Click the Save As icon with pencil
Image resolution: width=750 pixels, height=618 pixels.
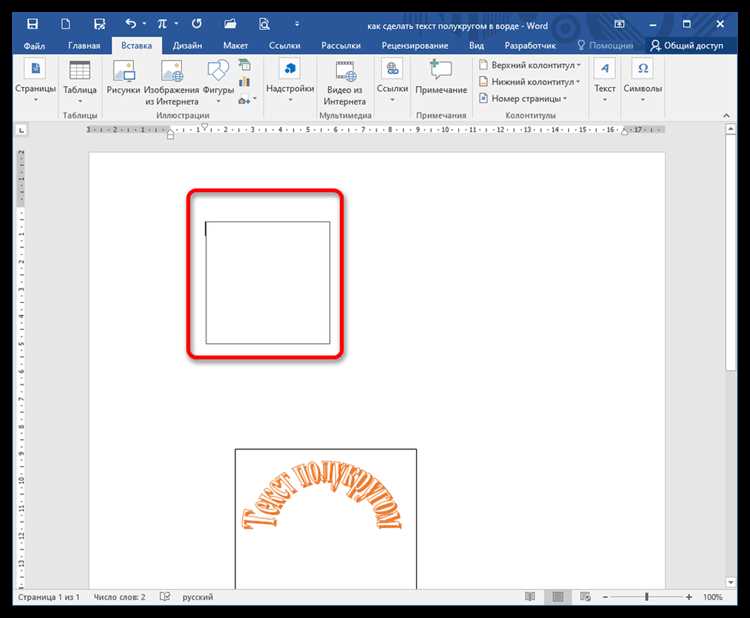[x=99, y=24]
